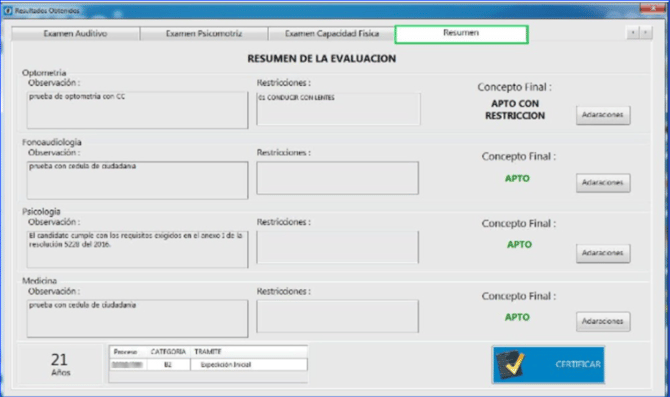
Task: Click Aclaraciones button for Optometria
Action: [x=603, y=115]
